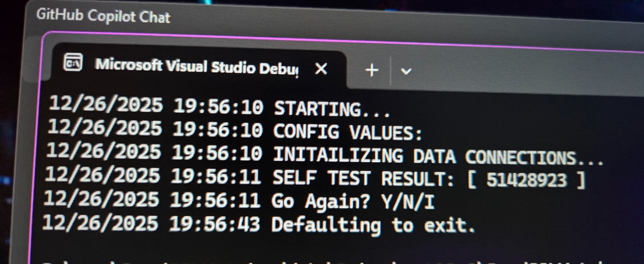Click the terminal icon on the debug tab
Viewport: 644px width, 264px height.
[x=73, y=63]
